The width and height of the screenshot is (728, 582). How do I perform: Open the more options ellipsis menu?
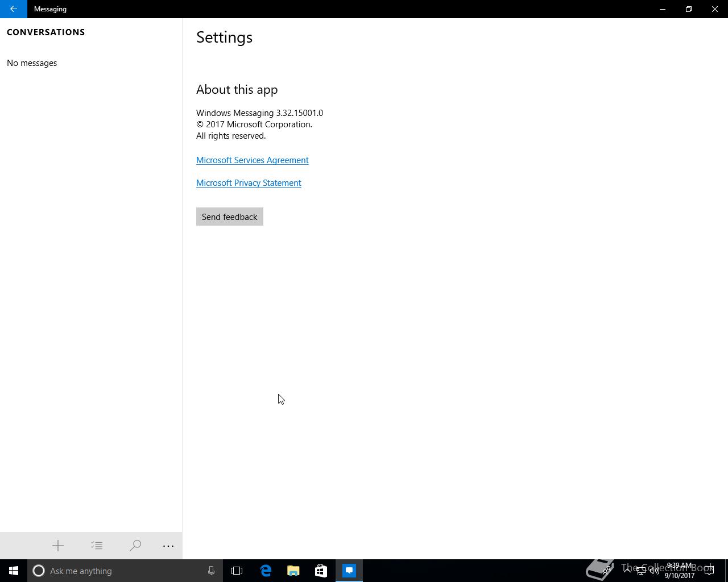(168, 546)
